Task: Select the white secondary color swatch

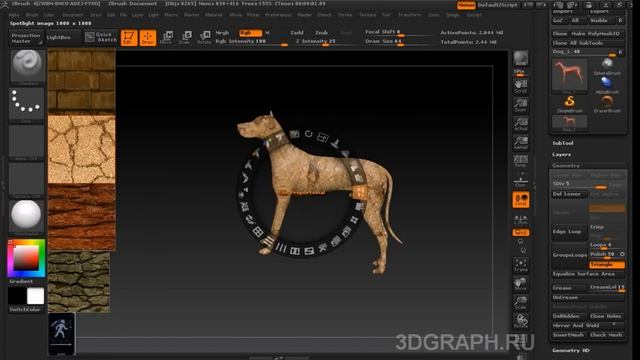Action: tap(36, 296)
